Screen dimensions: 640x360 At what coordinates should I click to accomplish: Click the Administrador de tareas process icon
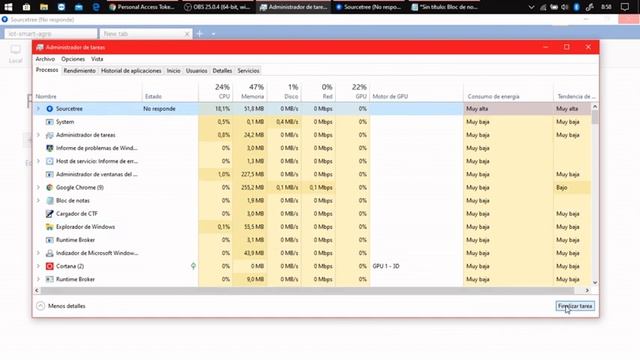(x=49, y=135)
